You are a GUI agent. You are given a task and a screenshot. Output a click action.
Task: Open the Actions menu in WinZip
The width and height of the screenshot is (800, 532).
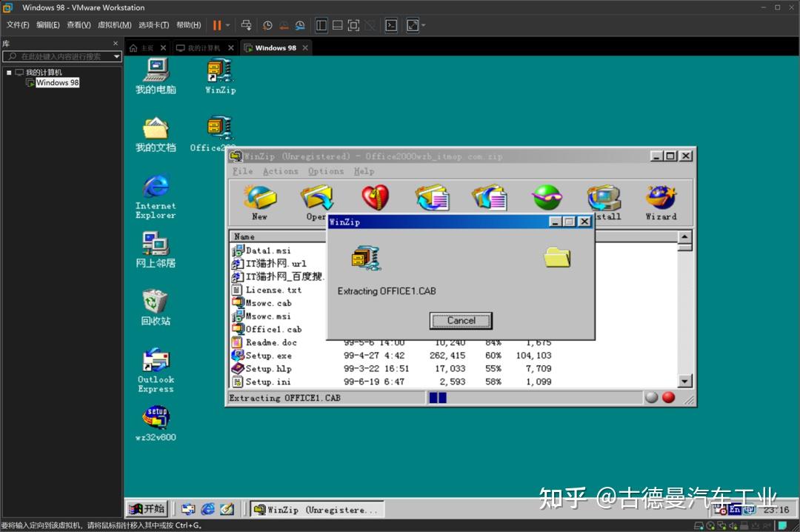280,171
